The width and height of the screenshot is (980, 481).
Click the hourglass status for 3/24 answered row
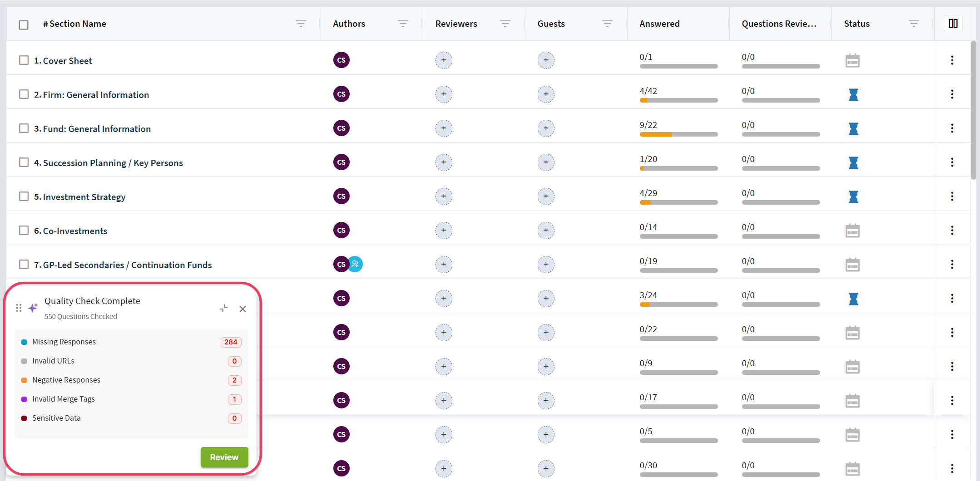point(853,299)
